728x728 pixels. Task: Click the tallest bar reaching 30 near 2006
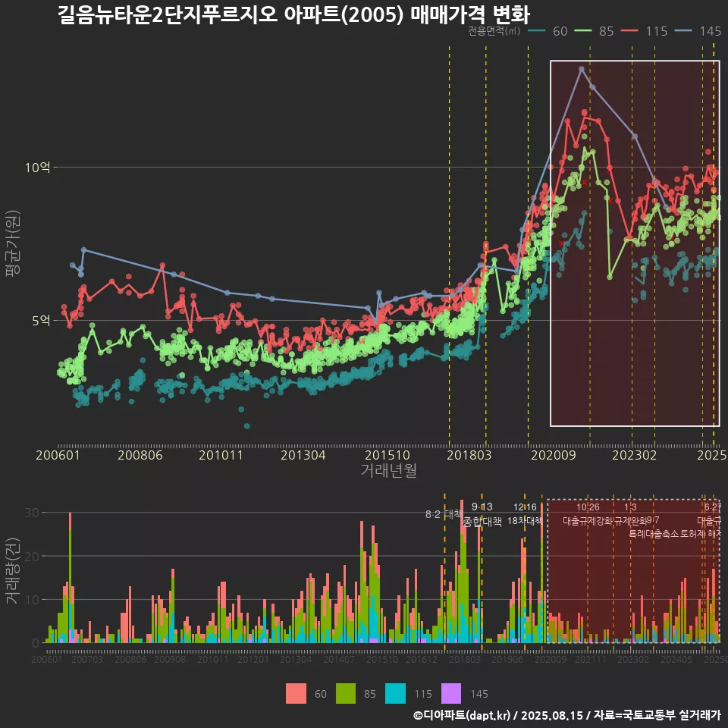click(70, 578)
